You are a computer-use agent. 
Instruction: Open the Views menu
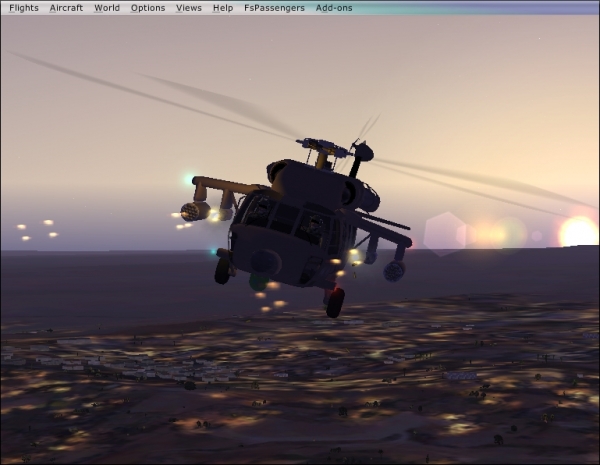tap(189, 8)
